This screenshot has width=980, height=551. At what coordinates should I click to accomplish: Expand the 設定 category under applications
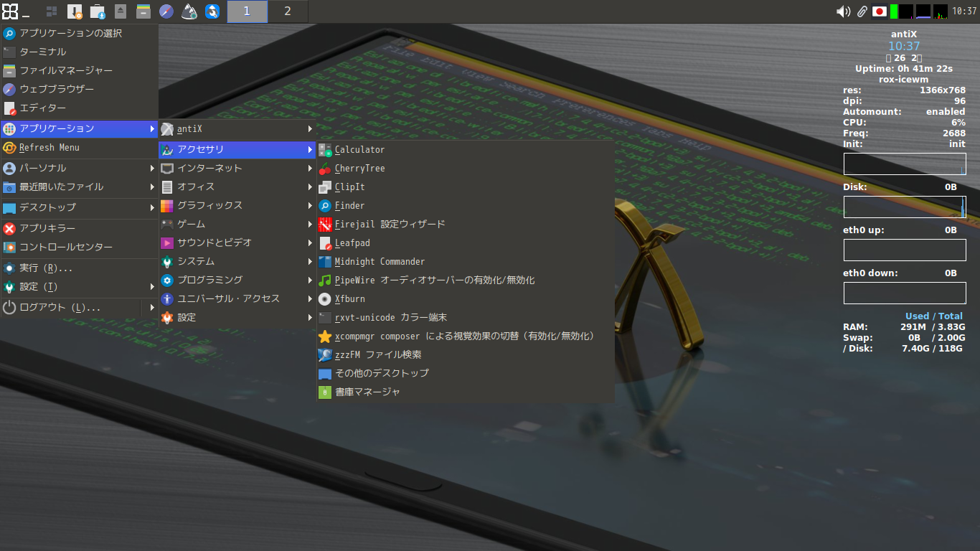(x=237, y=318)
